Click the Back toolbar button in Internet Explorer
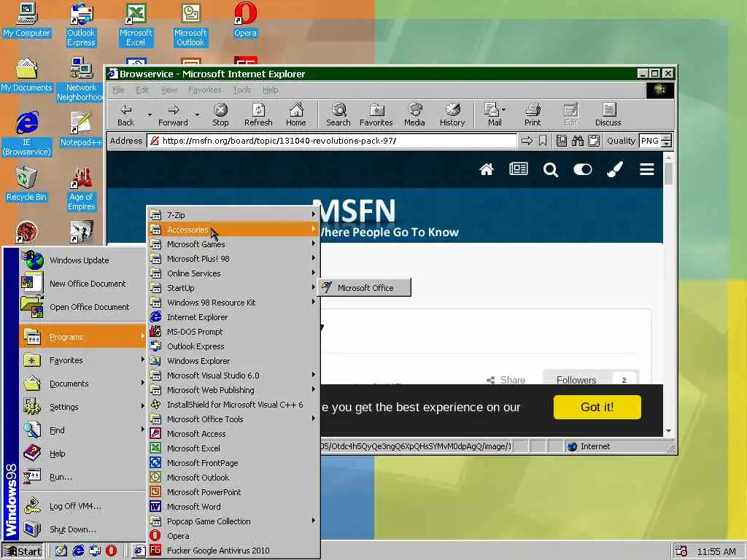Screen dimensions: 747x560 click(125, 114)
